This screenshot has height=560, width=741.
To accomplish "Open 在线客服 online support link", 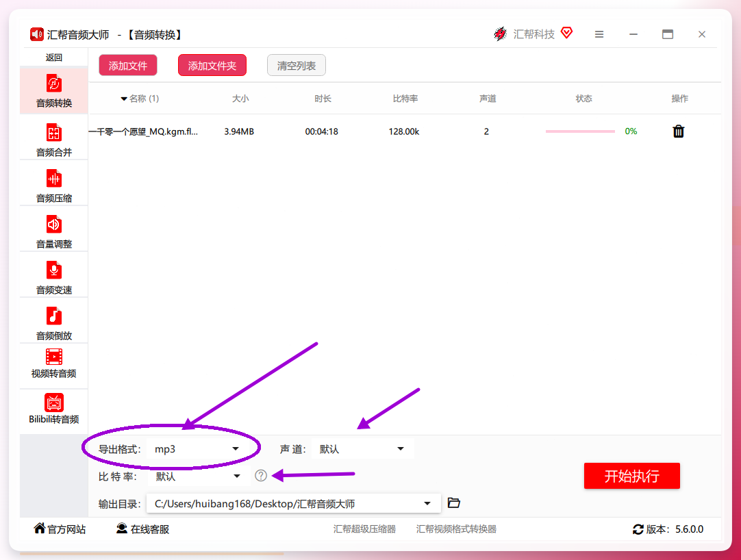I will [x=142, y=529].
